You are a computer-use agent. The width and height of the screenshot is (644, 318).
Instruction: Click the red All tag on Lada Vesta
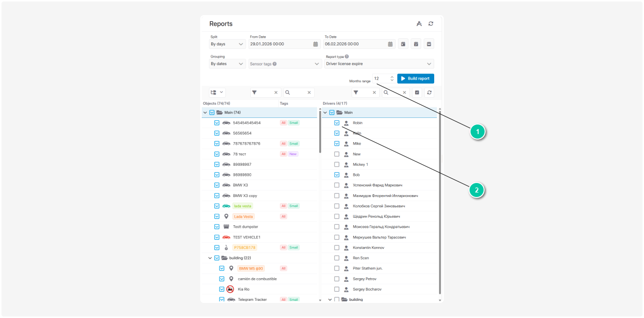[x=283, y=217]
